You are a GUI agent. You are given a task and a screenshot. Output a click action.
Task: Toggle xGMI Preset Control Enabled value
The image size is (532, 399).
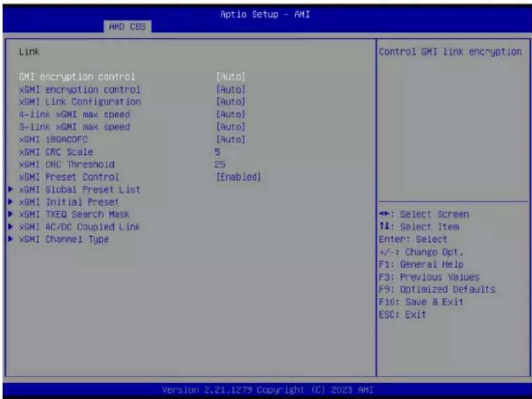coord(238,177)
